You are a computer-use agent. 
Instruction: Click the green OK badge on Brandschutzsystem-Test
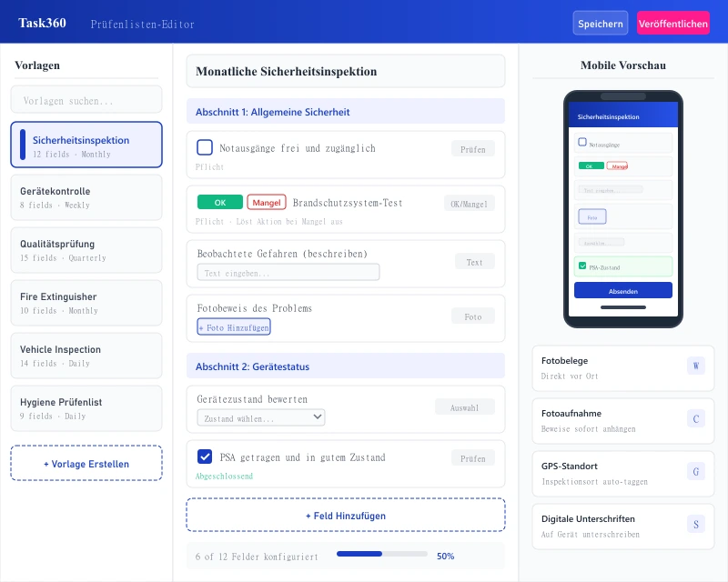pos(219,203)
